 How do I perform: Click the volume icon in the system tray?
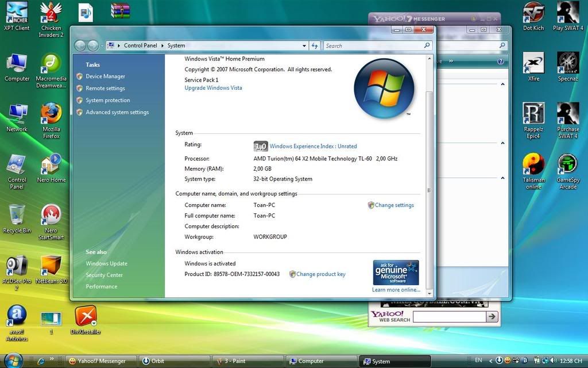(x=554, y=361)
